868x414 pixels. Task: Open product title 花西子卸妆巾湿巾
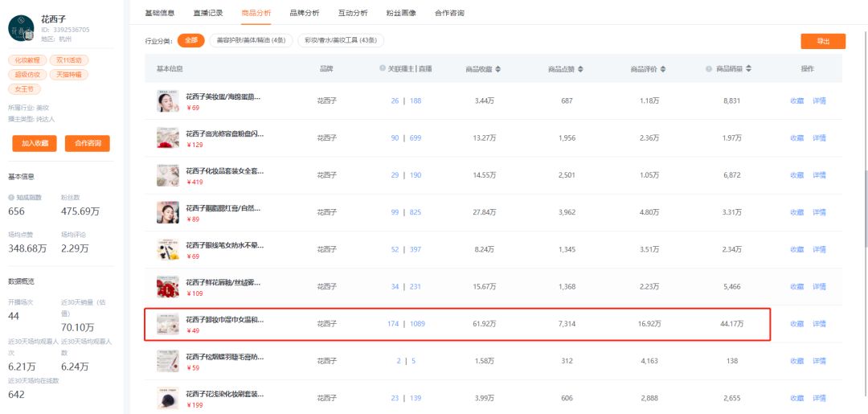point(225,320)
